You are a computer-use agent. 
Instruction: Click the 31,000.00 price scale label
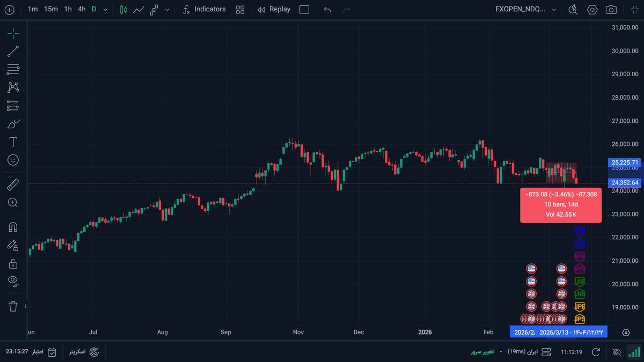coord(625,27)
